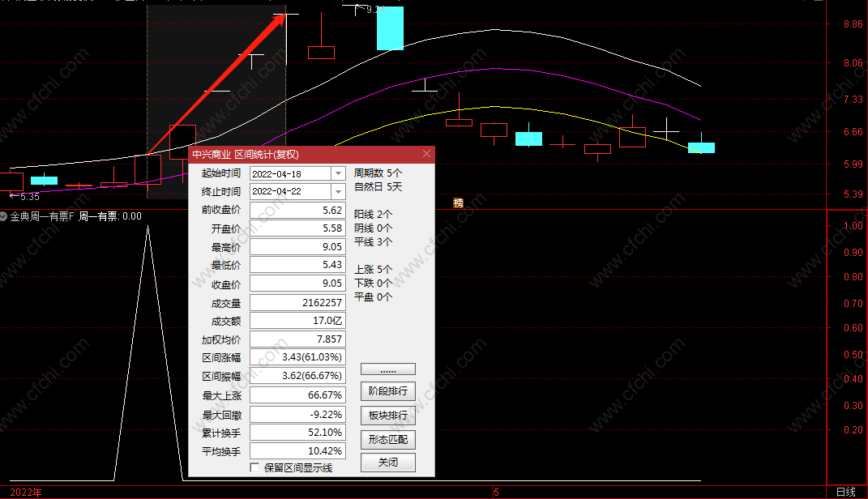868x499 pixels.
Task: Open the 终止时间 date dropdown arrow
Action: pyautogui.click(x=338, y=191)
